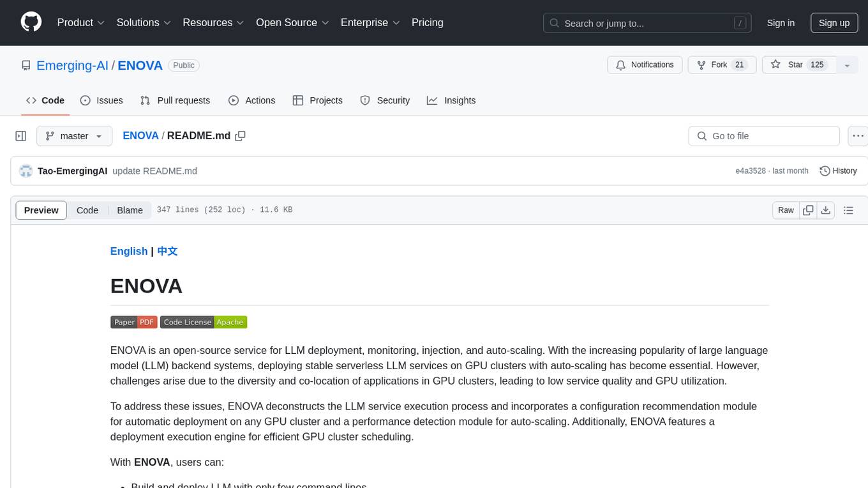
Task: Open the star lists dropdown arrow
Action: 847,65
